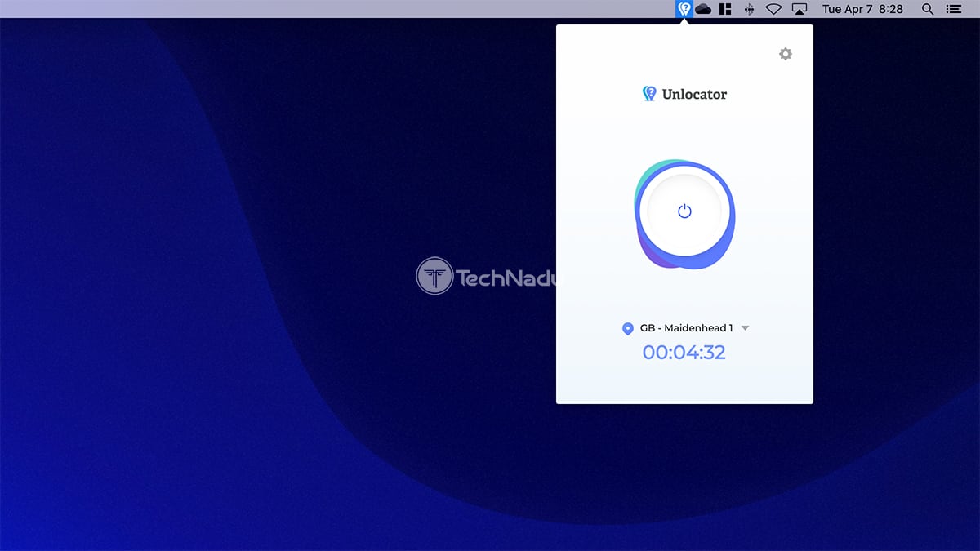This screenshot has width=980, height=551.
Task: Open Spotlight search
Action: coord(927,9)
